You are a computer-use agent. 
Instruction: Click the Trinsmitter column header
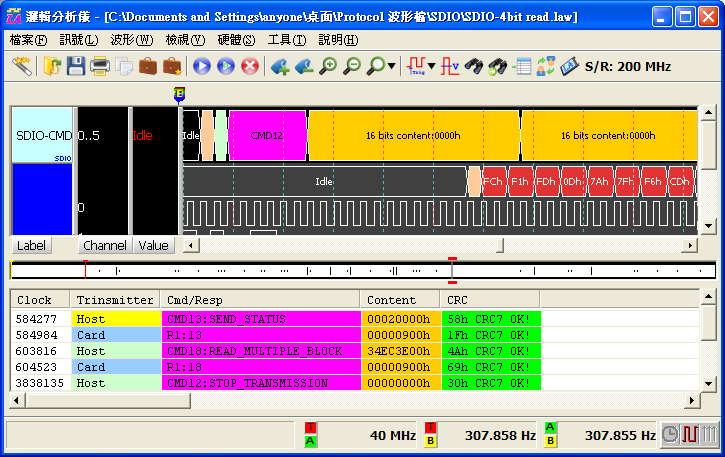tap(115, 300)
